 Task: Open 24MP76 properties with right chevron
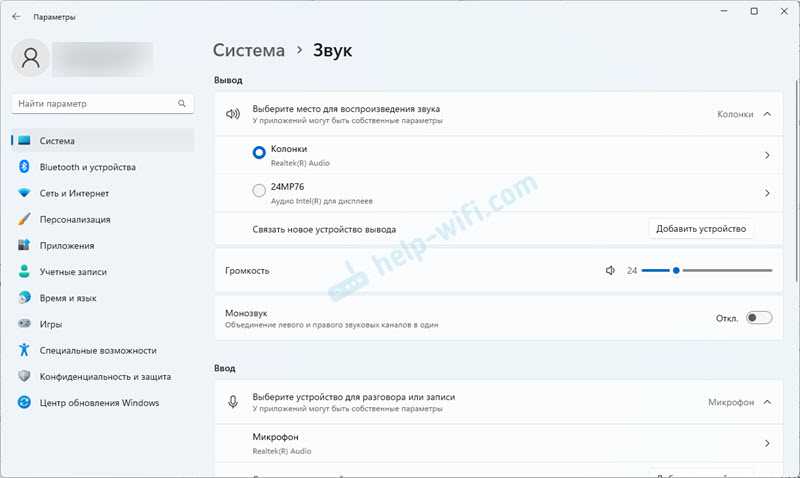tap(767, 193)
